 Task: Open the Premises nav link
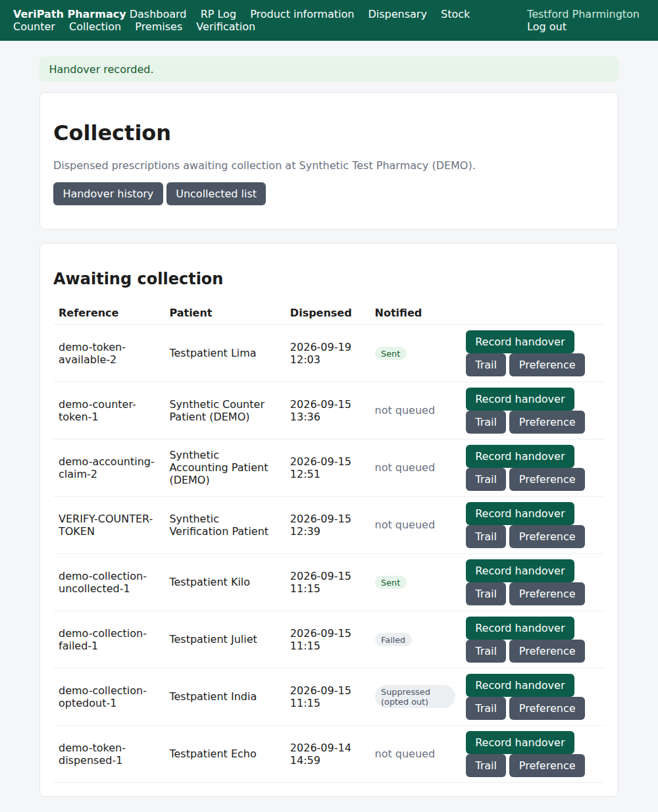point(159,26)
